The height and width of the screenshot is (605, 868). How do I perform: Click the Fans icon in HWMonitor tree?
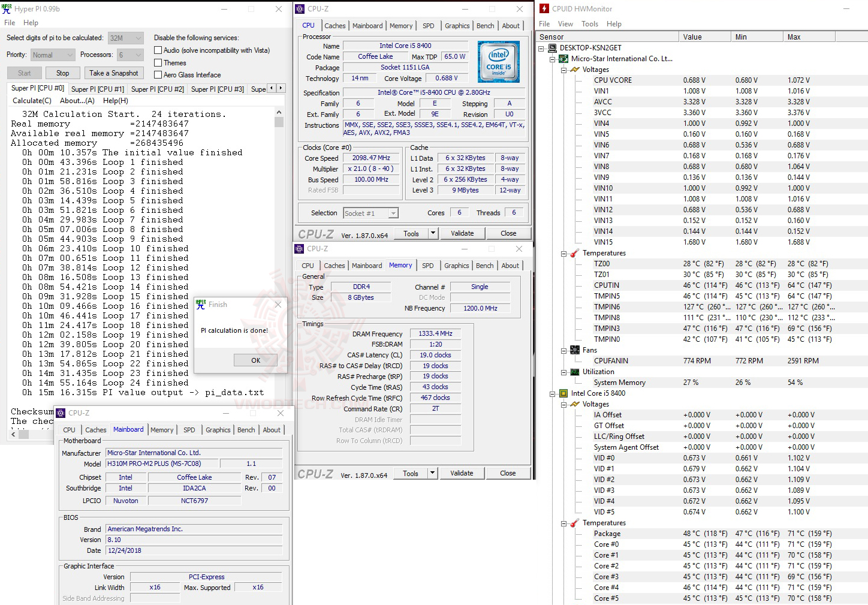tap(575, 350)
